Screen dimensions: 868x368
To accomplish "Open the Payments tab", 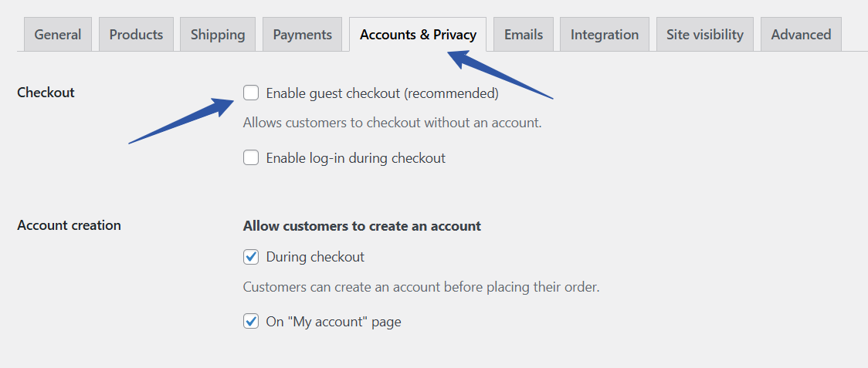I will click(x=302, y=35).
